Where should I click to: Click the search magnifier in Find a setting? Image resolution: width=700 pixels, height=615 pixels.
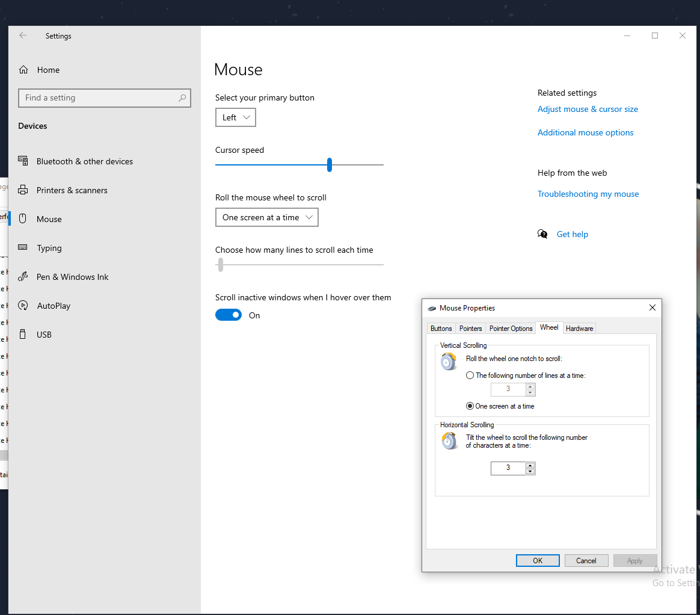coord(182,98)
